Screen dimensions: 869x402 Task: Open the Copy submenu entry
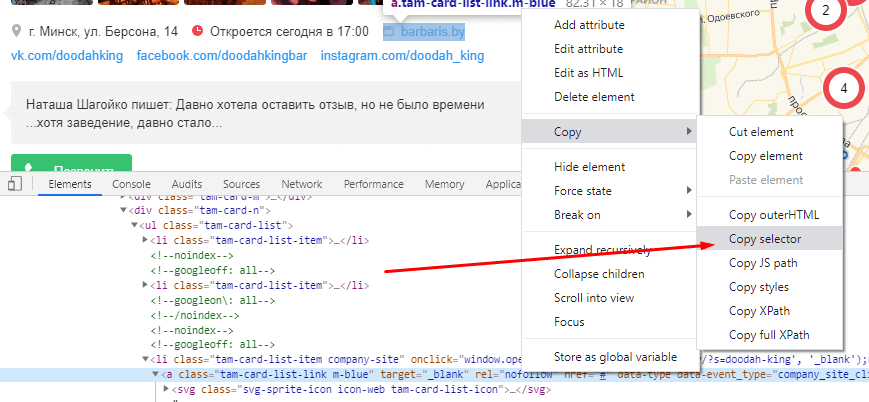(611, 132)
